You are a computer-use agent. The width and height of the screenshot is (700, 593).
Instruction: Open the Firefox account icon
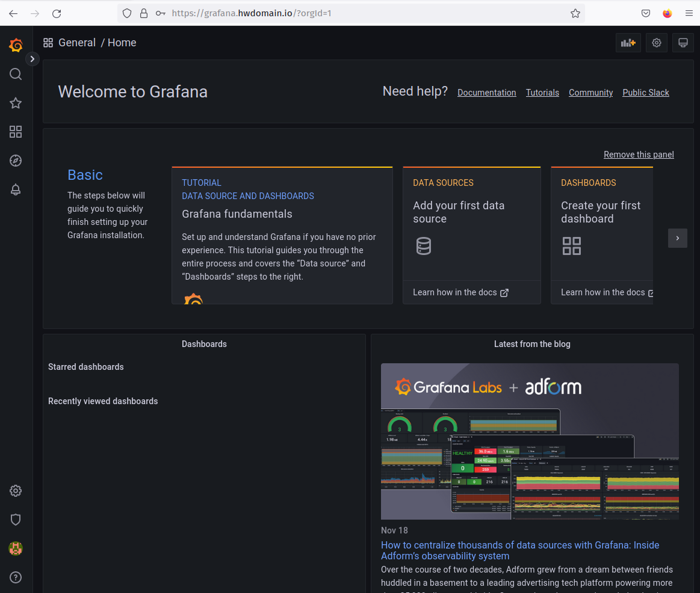pyautogui.click(x=667, y=13)
